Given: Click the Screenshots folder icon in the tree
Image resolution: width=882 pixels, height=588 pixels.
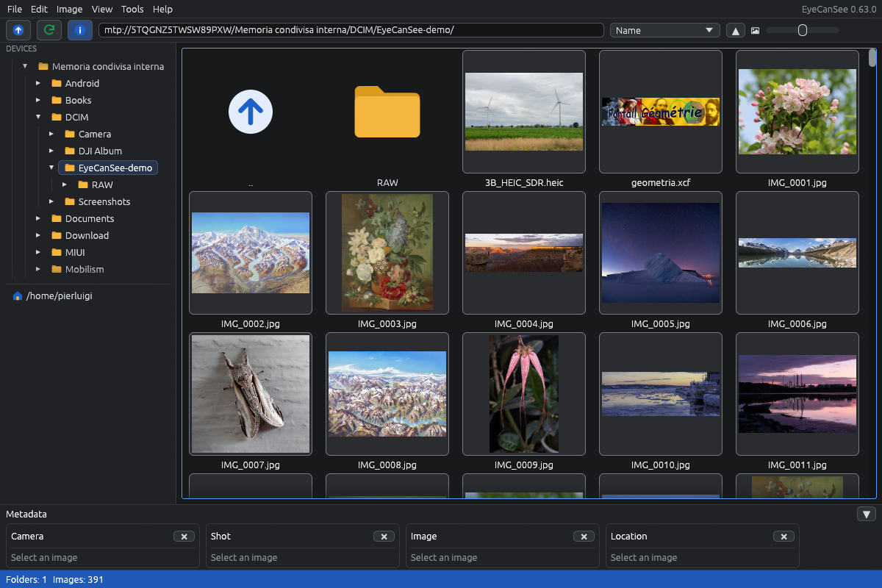Looking at the screenshot, I should (70, 201).
